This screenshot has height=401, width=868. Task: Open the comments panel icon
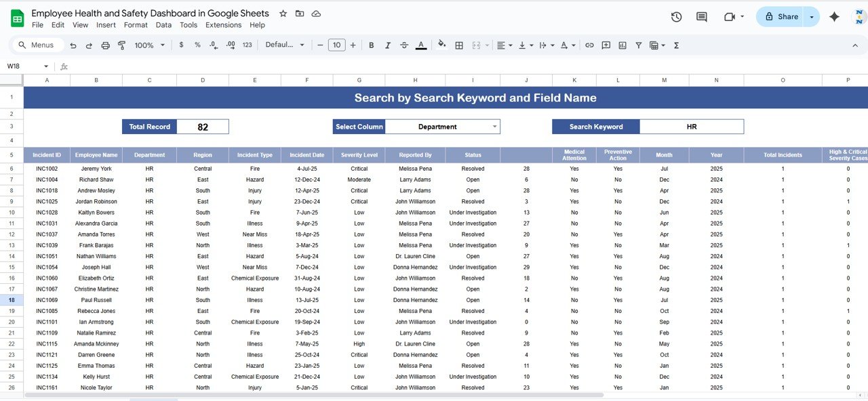(x=701, y=17)
